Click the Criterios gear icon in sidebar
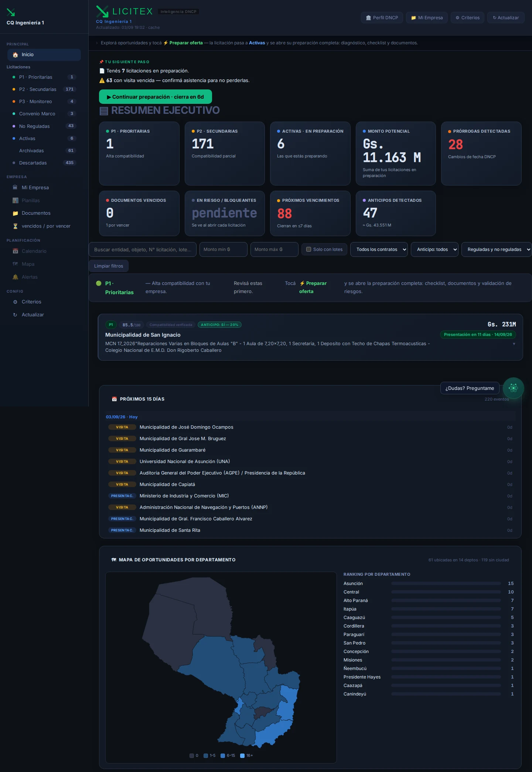The height and width of the screenshot is (772, 532). pyautogui.click(x=15, y=302)
